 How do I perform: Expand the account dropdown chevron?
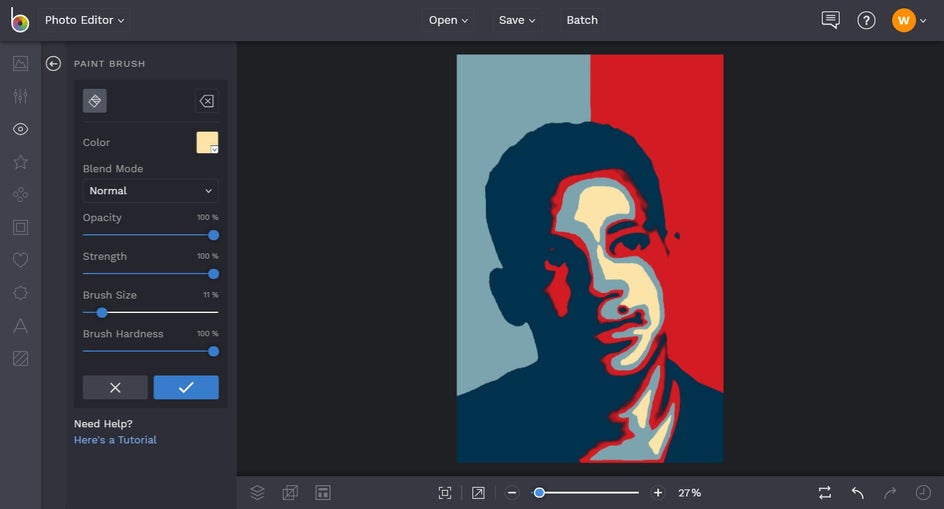tap(923, 21)
